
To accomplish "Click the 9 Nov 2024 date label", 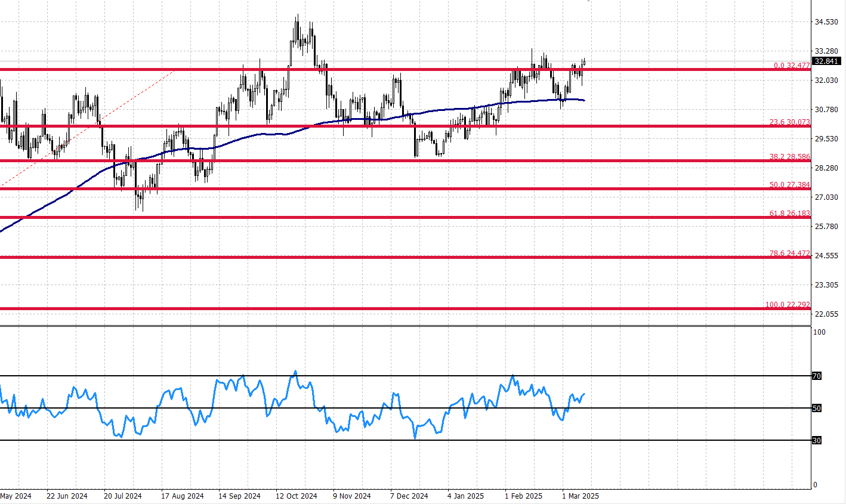I will click(x=352, y=496).
